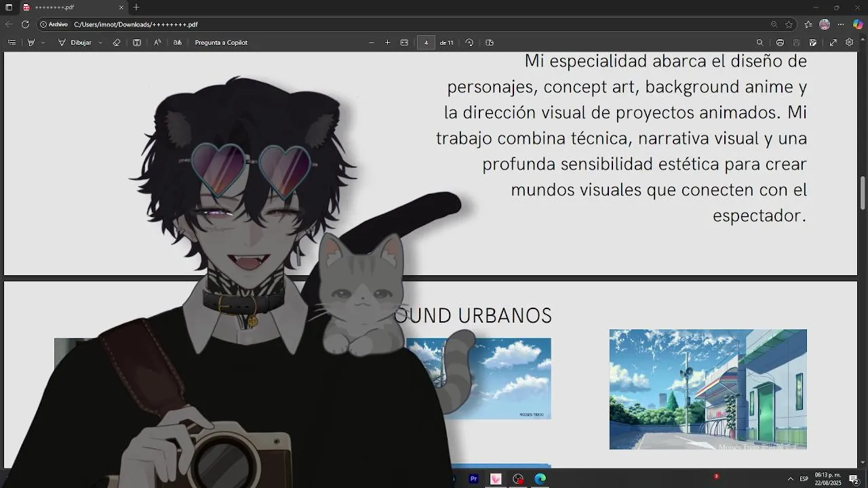Open the Copilot sidebar
The image size is (868, 488).
coord(858,24)
